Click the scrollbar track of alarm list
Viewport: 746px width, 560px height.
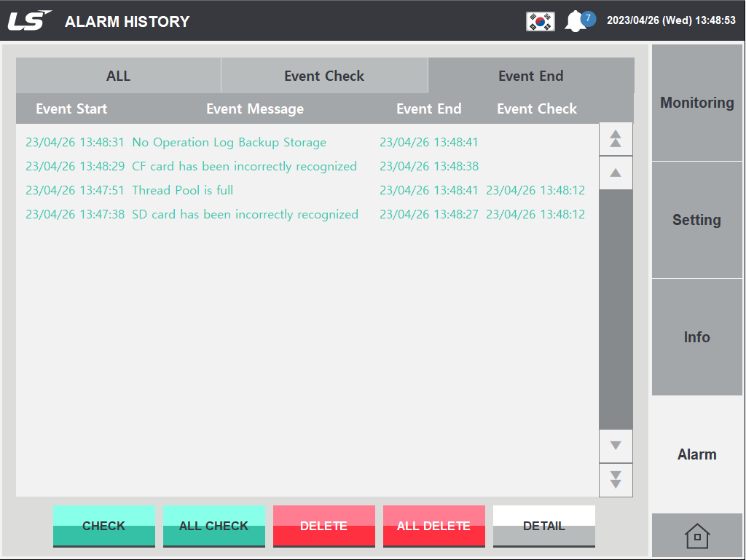tap(616, 309)
